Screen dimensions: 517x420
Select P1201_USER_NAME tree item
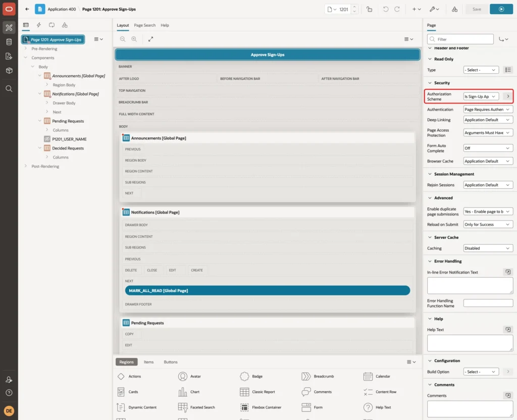pos(69,139)
